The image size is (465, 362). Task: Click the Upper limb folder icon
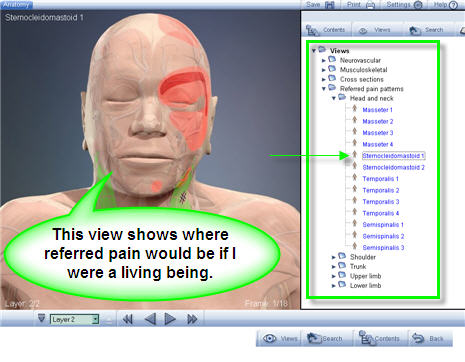(342, 275)
